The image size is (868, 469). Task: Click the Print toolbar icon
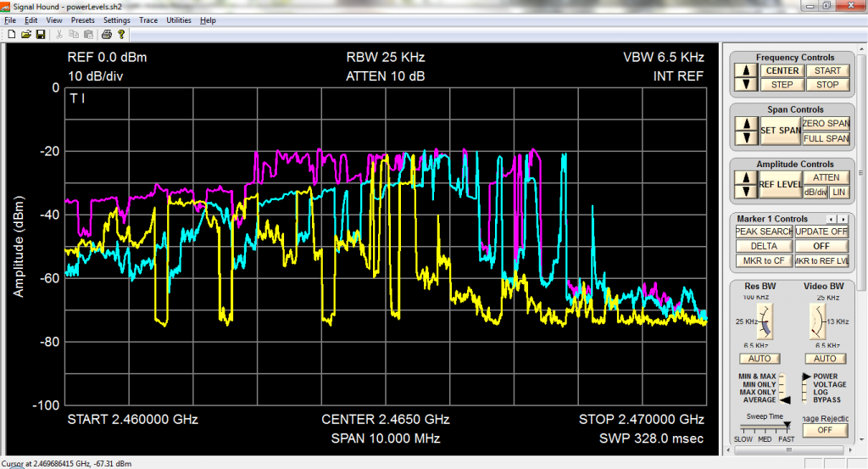tap(107, 35)
